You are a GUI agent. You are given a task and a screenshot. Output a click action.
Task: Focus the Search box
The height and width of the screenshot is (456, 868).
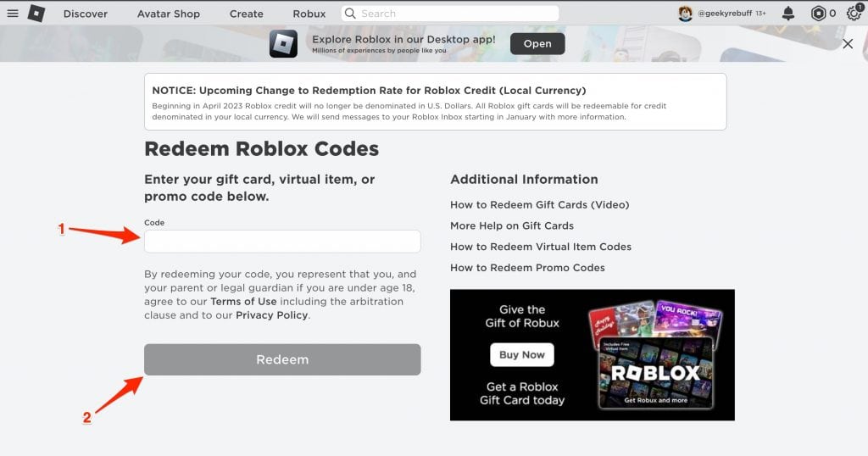[x=450, y=14]
